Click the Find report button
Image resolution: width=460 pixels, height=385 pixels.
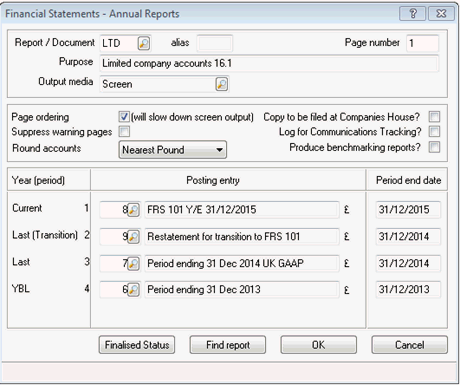[x=228, y=345]
